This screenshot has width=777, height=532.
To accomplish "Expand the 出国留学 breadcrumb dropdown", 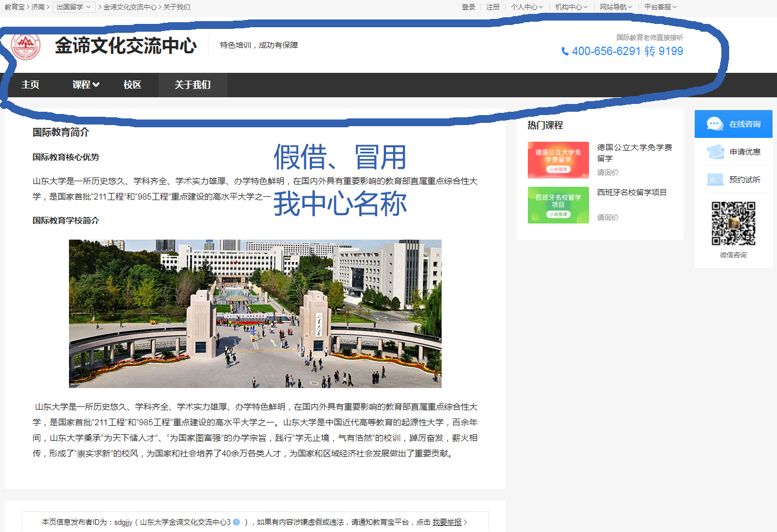I will 74,7.
